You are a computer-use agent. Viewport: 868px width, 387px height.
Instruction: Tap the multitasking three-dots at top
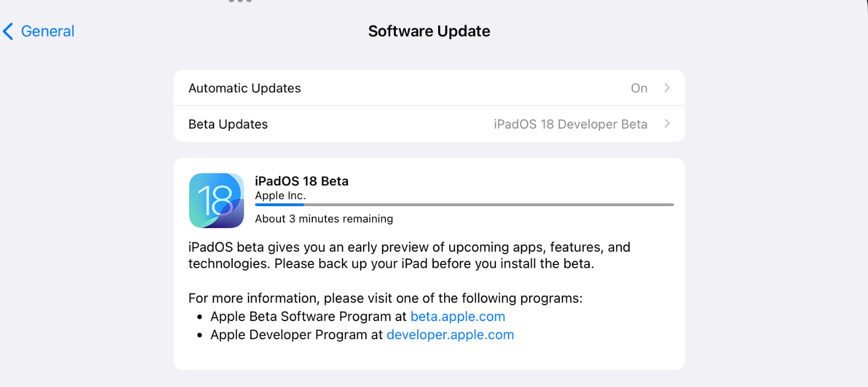click(x=240, y=1)
